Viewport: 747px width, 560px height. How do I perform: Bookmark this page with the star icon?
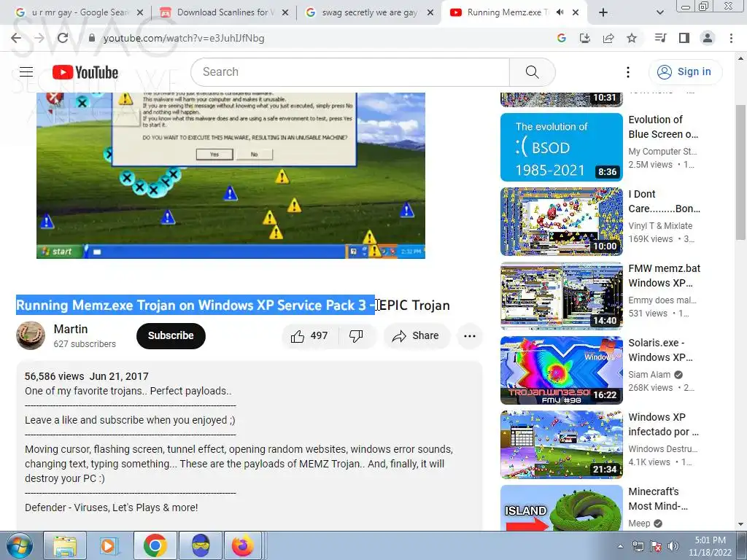[x=632, y=38]
